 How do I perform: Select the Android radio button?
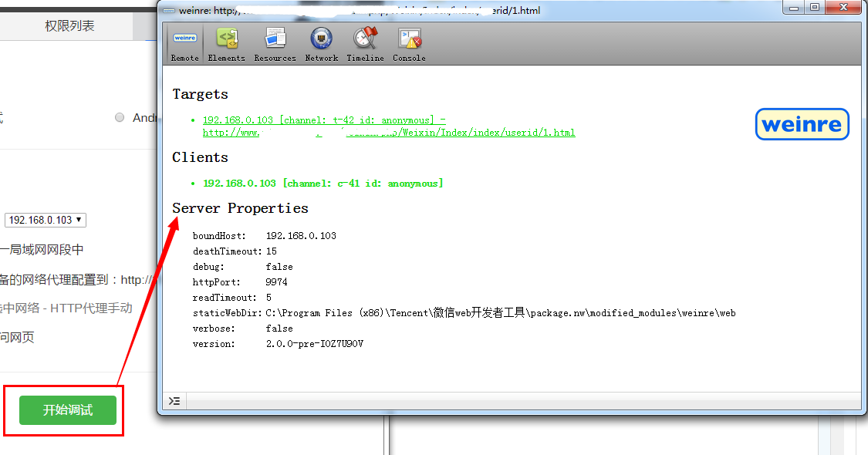(120, 118)
